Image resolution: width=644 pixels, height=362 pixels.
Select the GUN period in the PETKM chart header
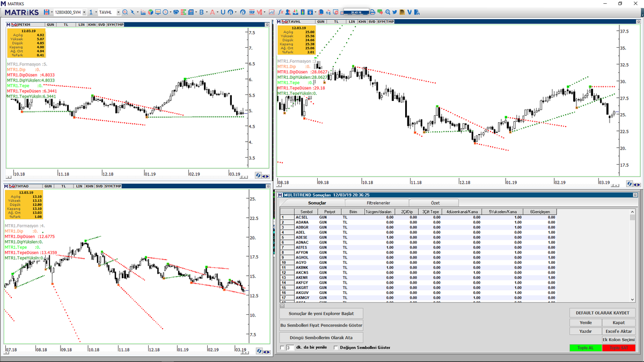[x=50, y=25]
